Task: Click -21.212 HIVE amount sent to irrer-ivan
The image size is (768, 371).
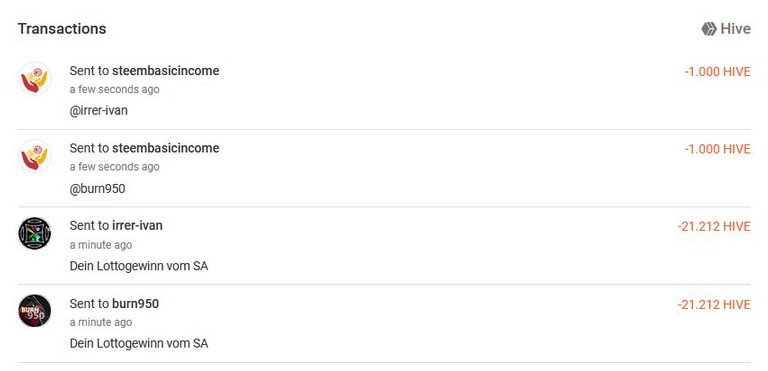Action: 714,226
